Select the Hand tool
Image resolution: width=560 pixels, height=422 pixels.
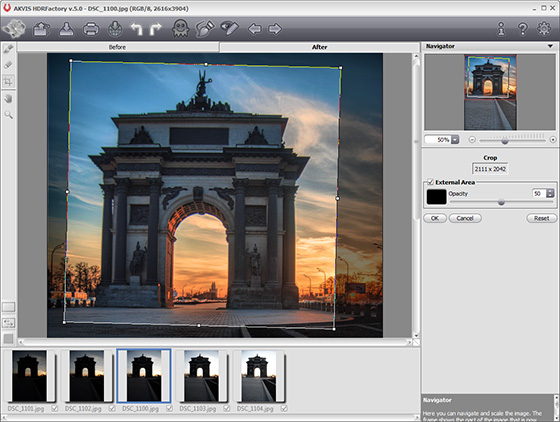tap(8, 99)
